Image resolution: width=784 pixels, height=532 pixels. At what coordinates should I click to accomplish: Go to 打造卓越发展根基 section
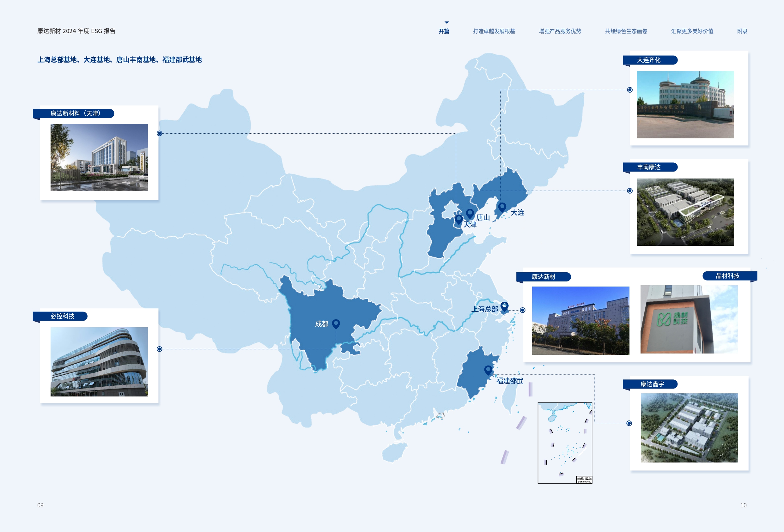click(x=494, y=31)
